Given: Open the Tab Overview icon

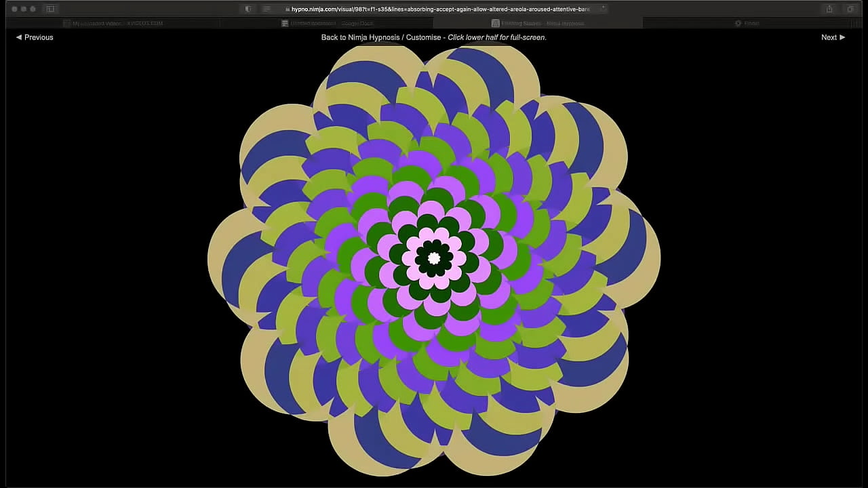Looking at the screenshot, I should click(851, 9).
